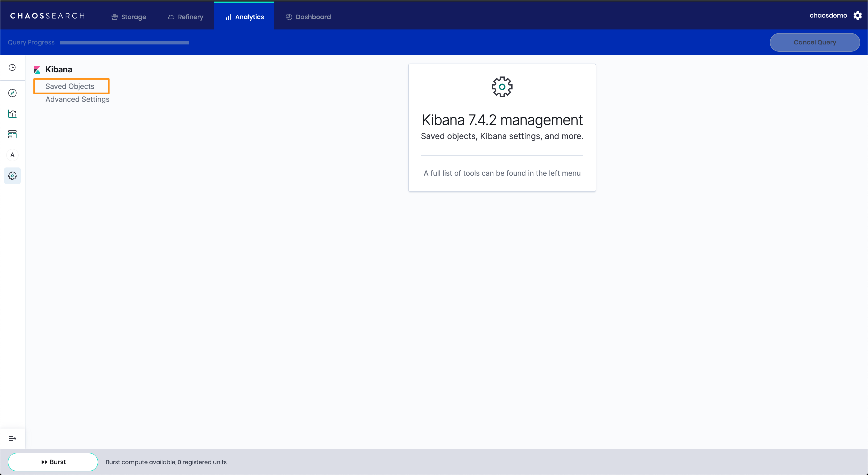Click the Kibana logo icon
This screenshot has height=475, width=868.
(x=37, y=70)
